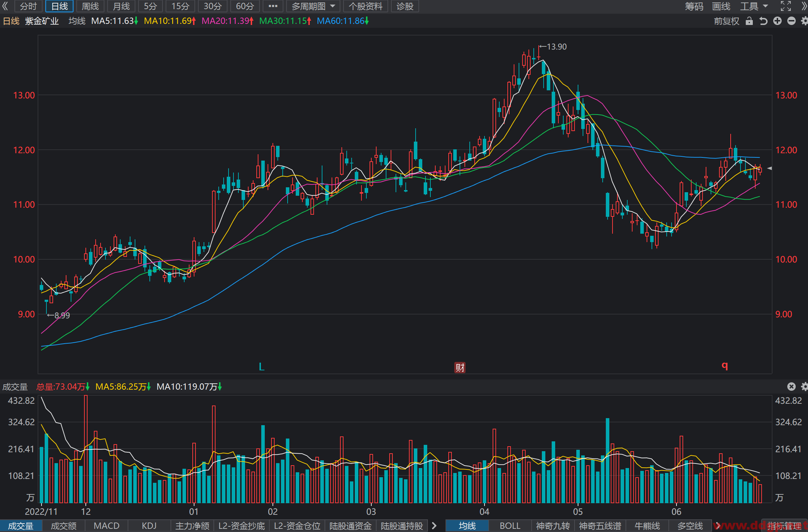Screen dimensions: 808x532
Task: Select BOLL main indicator tab
Action: [x=510, y=526]
